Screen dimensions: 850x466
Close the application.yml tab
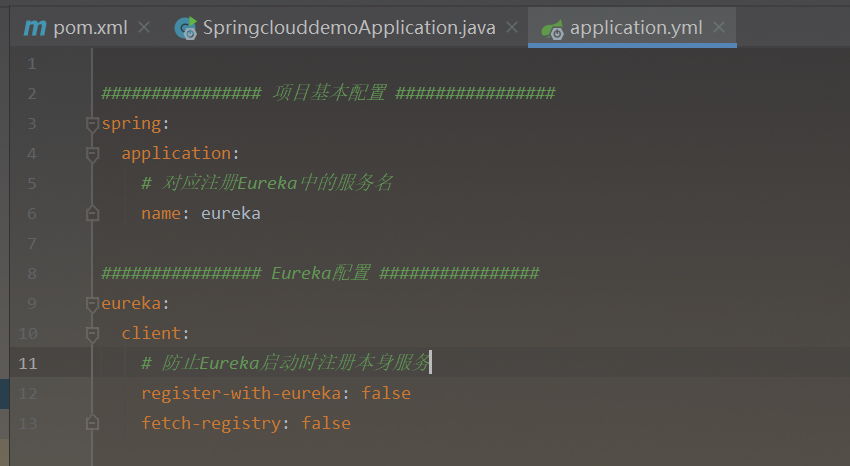(719, 27)
